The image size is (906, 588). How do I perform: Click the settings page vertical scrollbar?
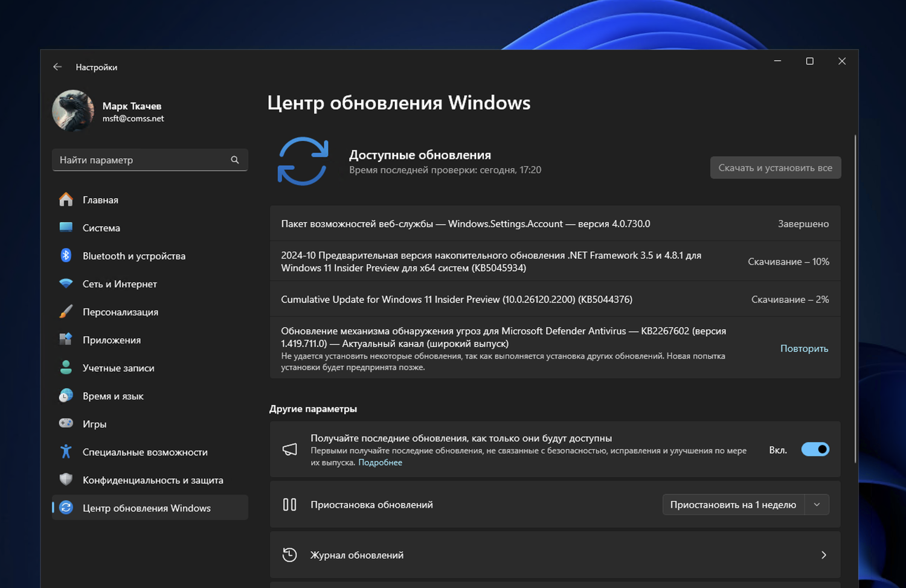coord(855,299)
